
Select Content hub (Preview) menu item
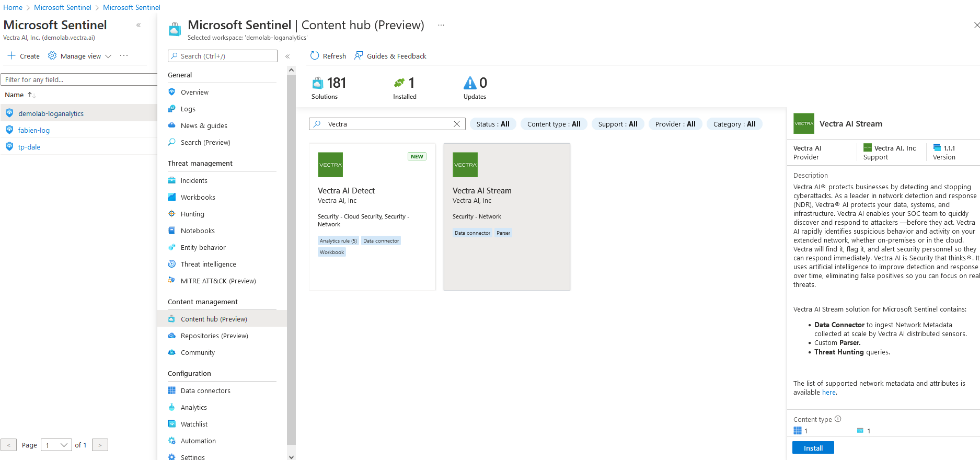(x=222, y=319)
